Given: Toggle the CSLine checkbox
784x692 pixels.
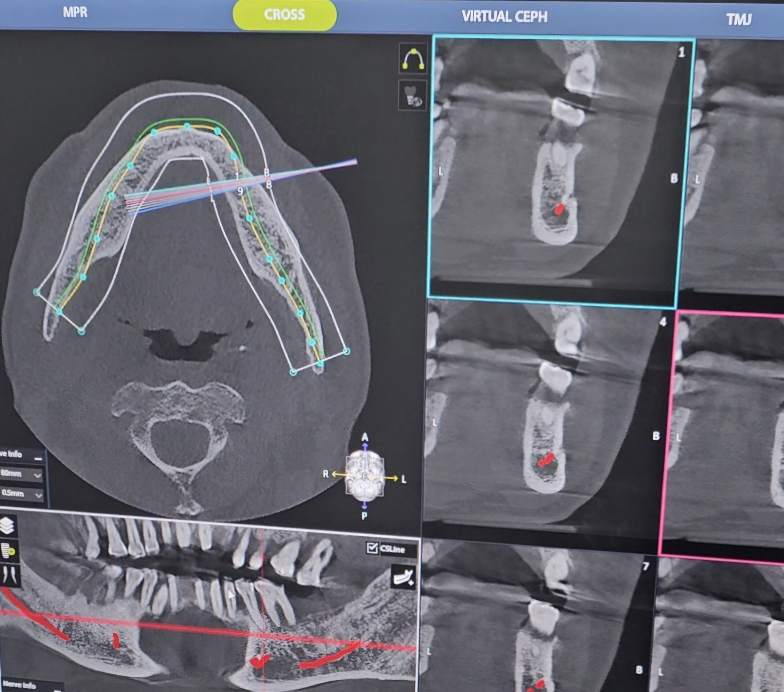Looking at the screenshot, I should pyautogui.click(x=372, y=548).
